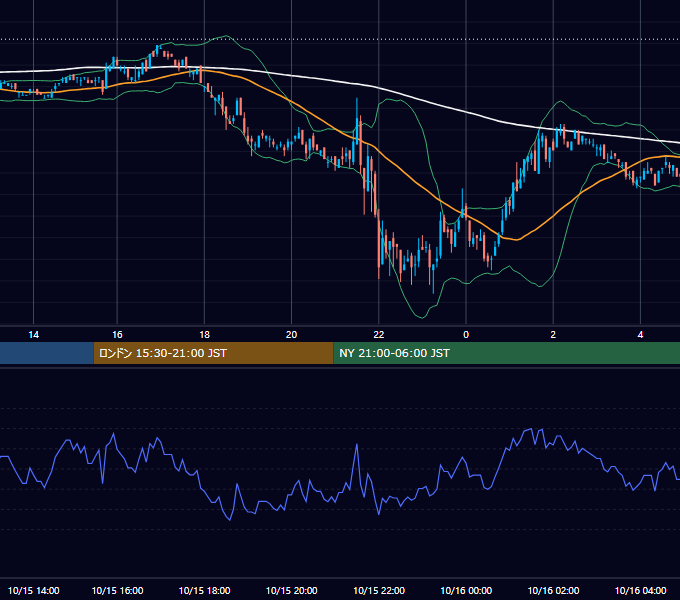Click the 10/16 04:00 date label
680x600 pixels.
(x=640, y=590)
